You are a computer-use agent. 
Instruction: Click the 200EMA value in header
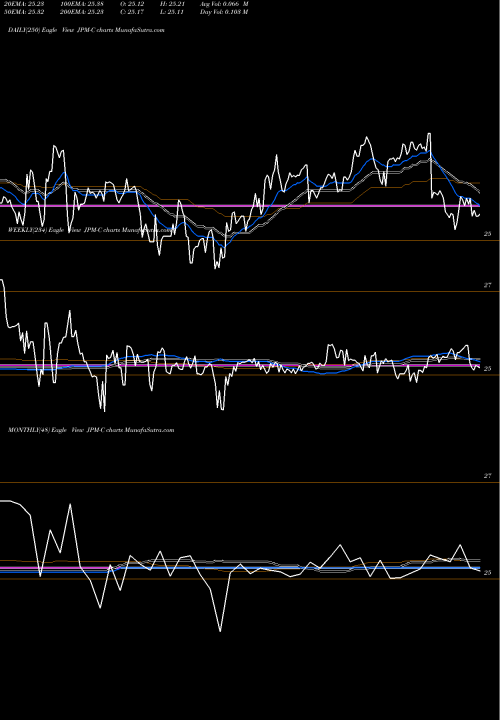(x=82, y=12)
